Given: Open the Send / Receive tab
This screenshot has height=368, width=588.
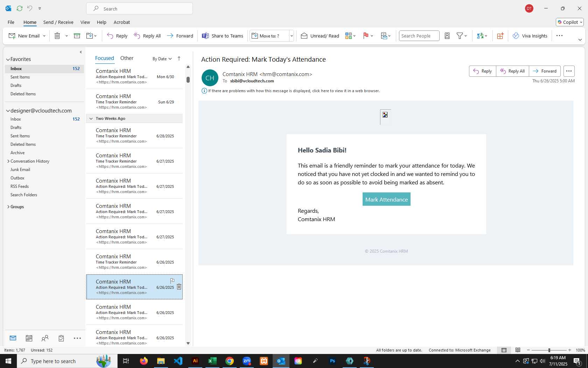Looking at the screenshot, I should (x=58, y=22).
